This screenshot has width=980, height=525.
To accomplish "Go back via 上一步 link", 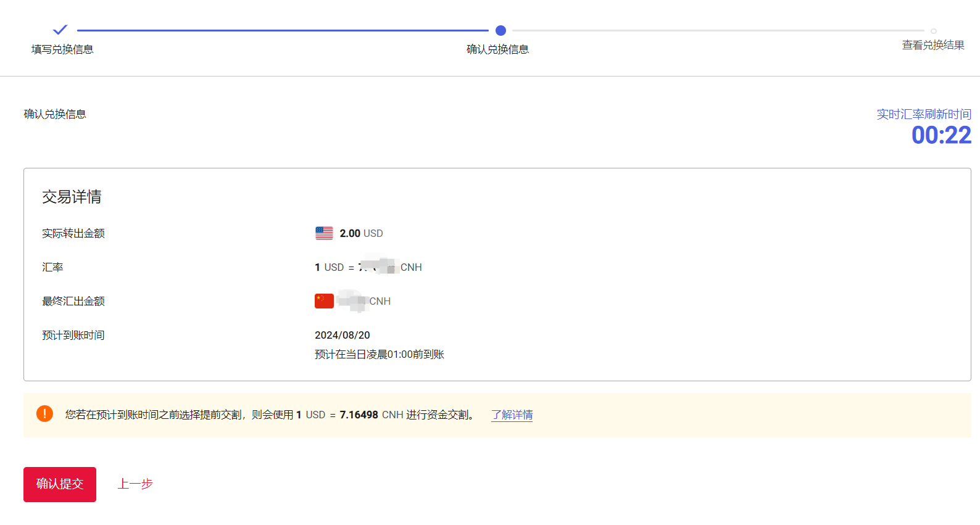I will 135,484.
